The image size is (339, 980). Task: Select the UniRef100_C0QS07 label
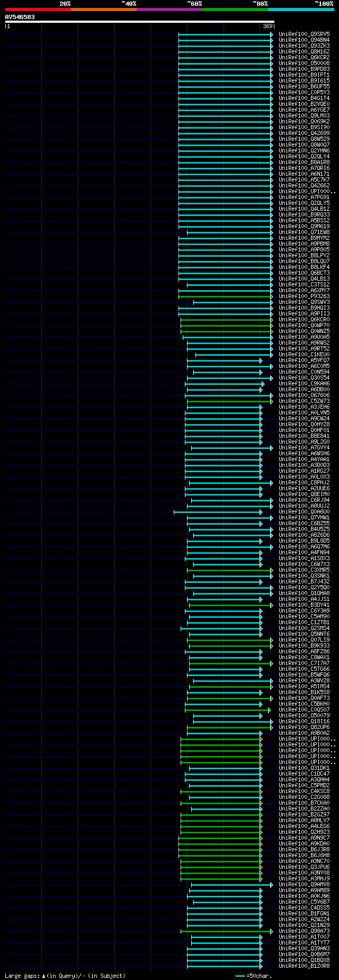click(x=304, y=709)
